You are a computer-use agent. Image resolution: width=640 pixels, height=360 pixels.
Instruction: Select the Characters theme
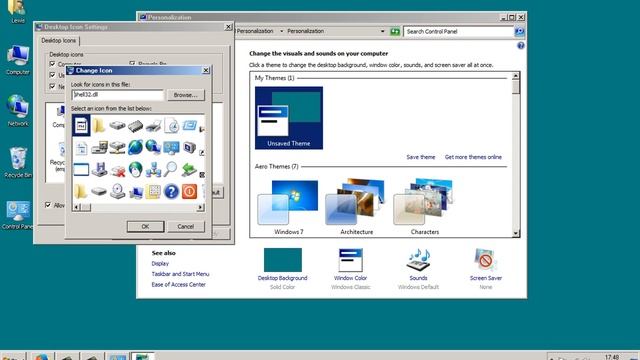(x=424, y=207)
